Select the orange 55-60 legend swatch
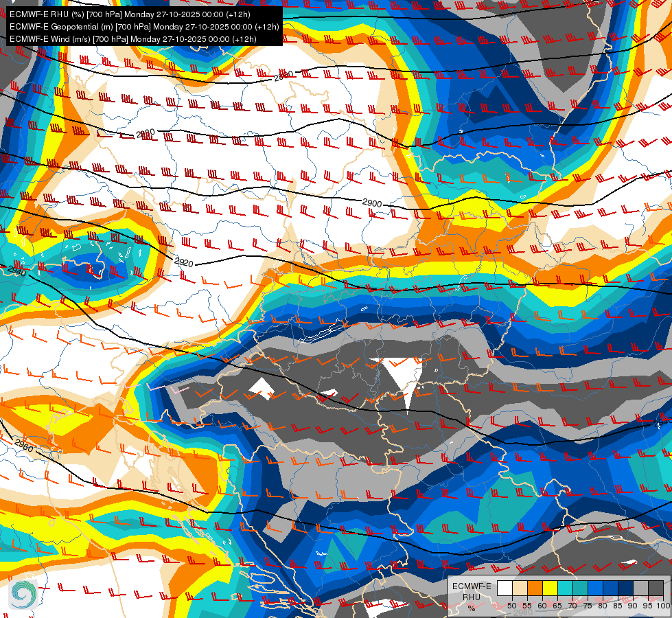Image resolution: width=672 pixels, height=618 pixels. coord(535,588)
